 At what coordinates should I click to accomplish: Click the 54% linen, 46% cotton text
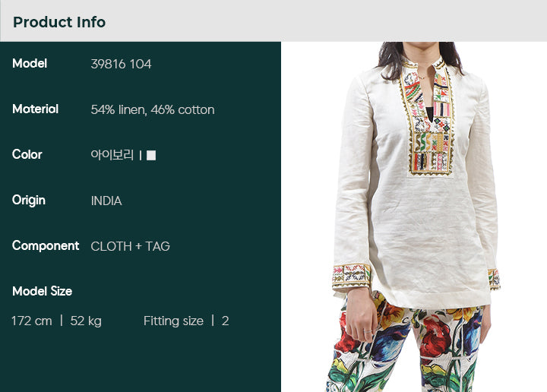click(153, 110)
